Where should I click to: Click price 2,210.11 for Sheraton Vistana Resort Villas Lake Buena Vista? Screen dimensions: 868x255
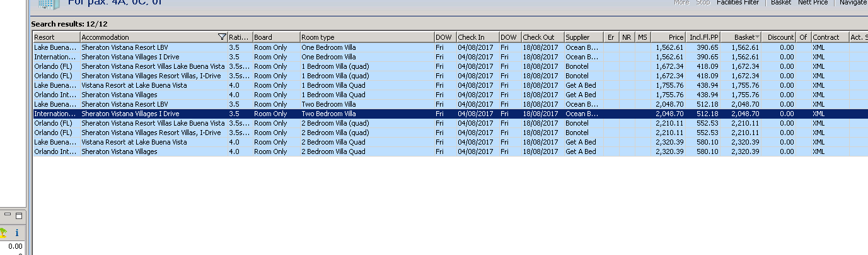pos(669,123)
